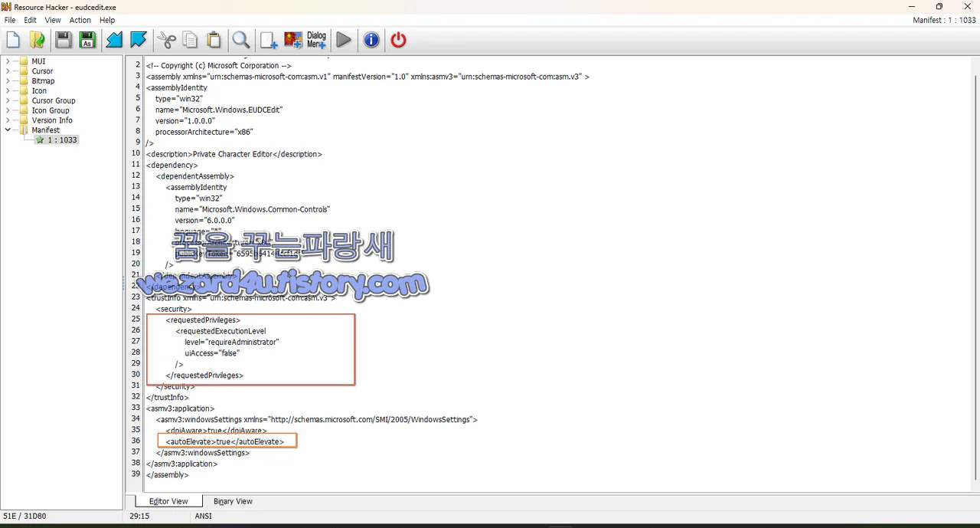
Task: Select the Bitmap tree item label
Action: (43, 81)
